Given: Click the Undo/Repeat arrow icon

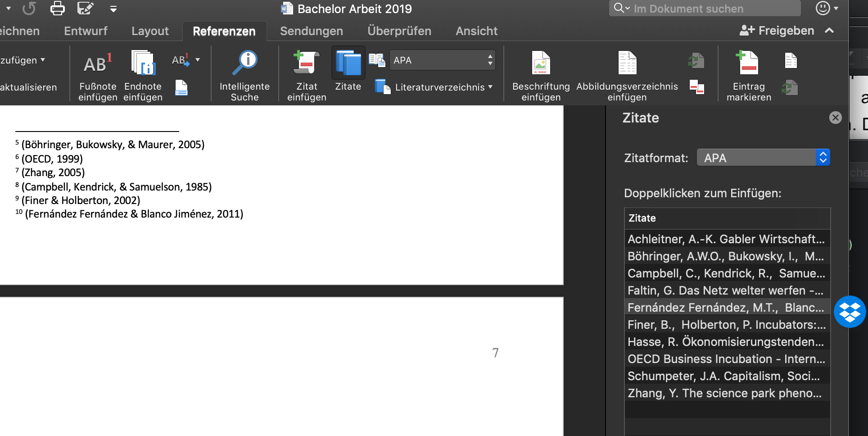Looking at the screenshot, I should 29,9.
